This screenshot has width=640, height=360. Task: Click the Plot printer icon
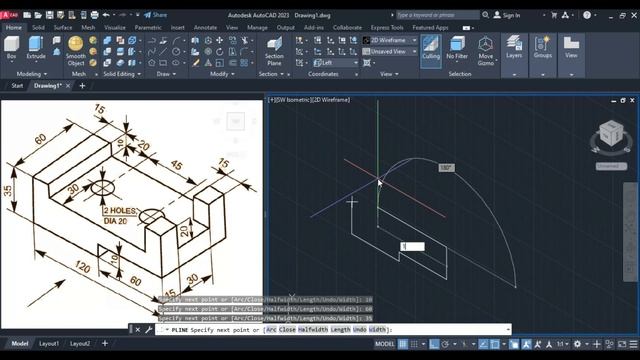pos(94,15)
